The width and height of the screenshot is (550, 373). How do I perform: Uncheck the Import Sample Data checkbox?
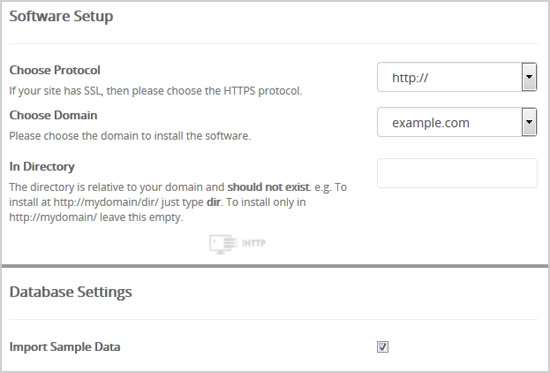pos(382,347)
